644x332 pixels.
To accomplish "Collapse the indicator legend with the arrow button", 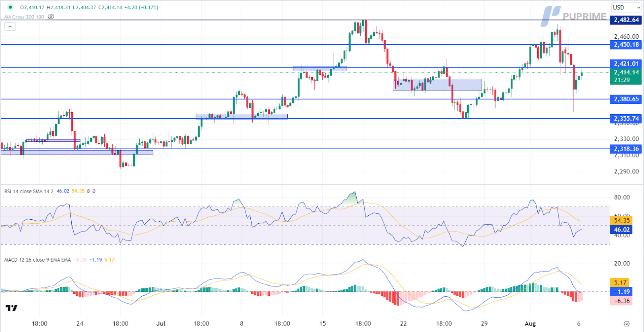I will (10, 27).
